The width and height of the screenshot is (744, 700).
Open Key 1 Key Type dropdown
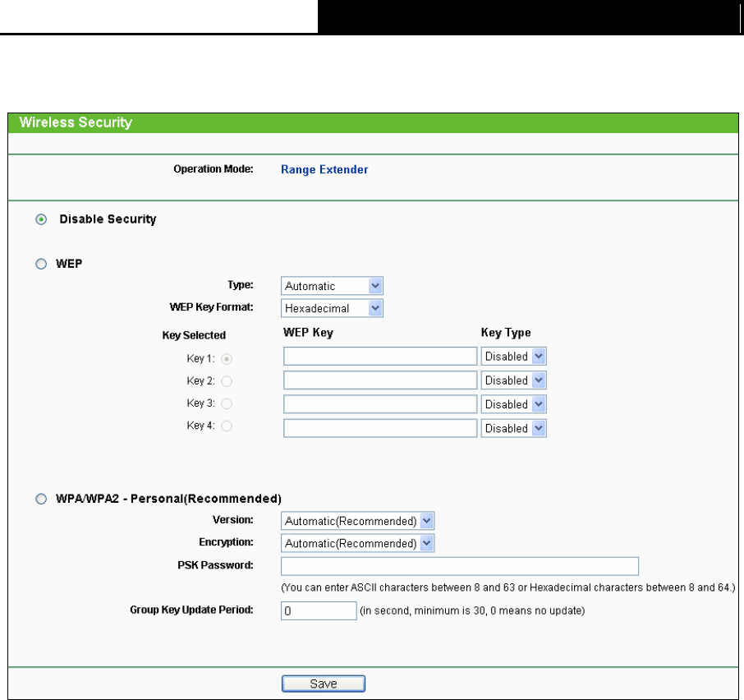pos(513,356)
